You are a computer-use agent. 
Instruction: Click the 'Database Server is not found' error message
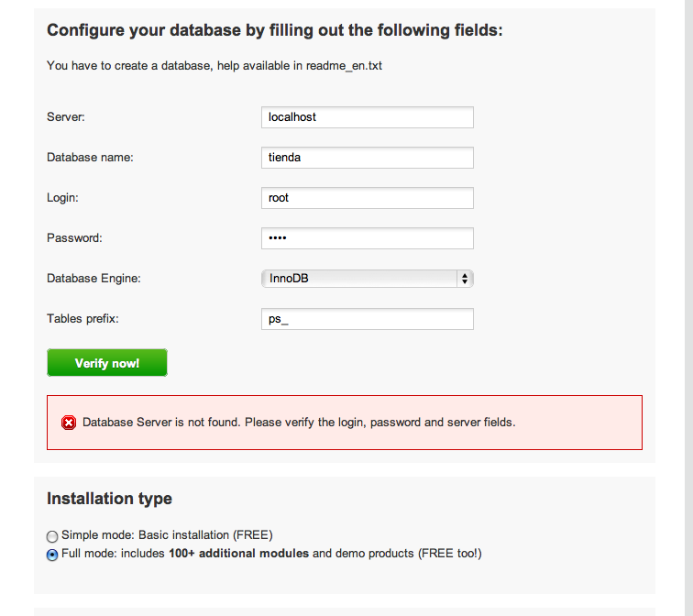(299, 423)
